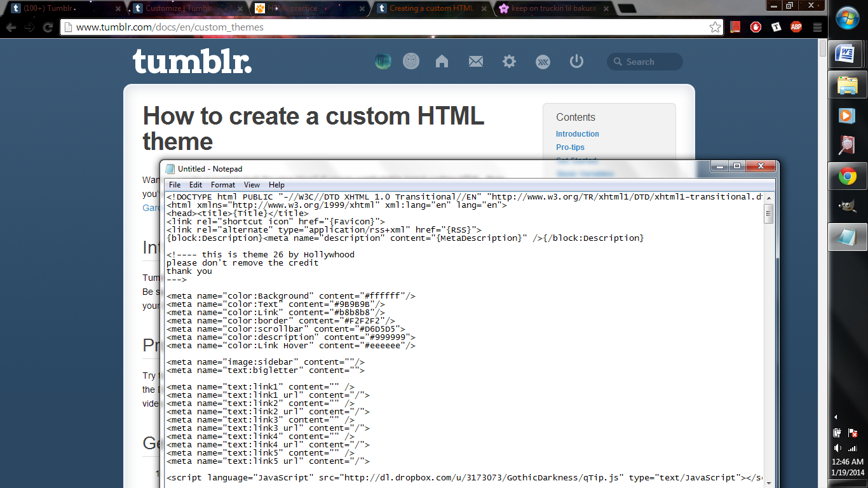Click the "text:link3 url" meta line
The image size is (868, 488).
pyautogui.click(x=268, y=428)
